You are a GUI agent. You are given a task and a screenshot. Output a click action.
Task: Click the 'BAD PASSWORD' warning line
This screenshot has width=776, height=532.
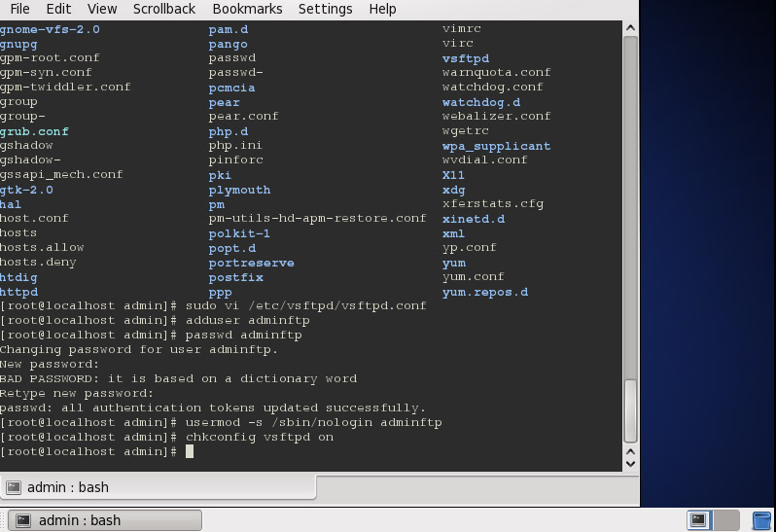pyautogui.click(x=178, y=378)
